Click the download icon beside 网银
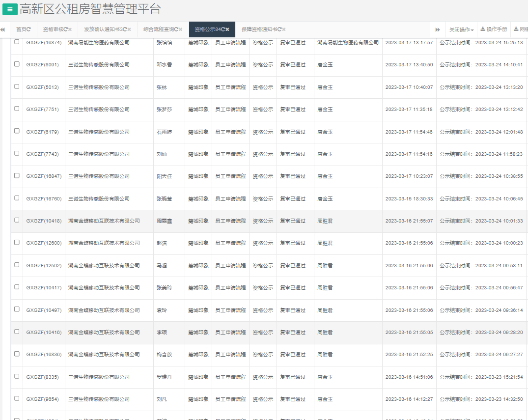This screenshot has width=528, height=420. point(516,29)
